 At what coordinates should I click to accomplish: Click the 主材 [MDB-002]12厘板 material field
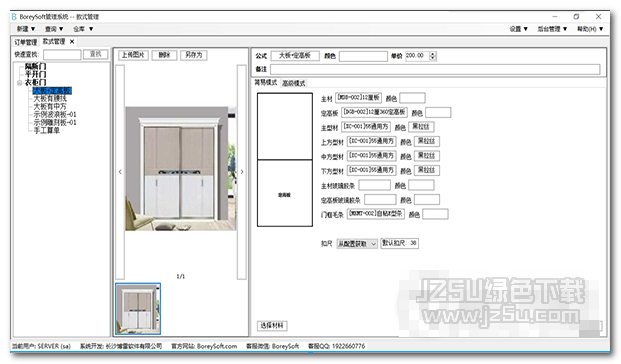click(358, 97)
